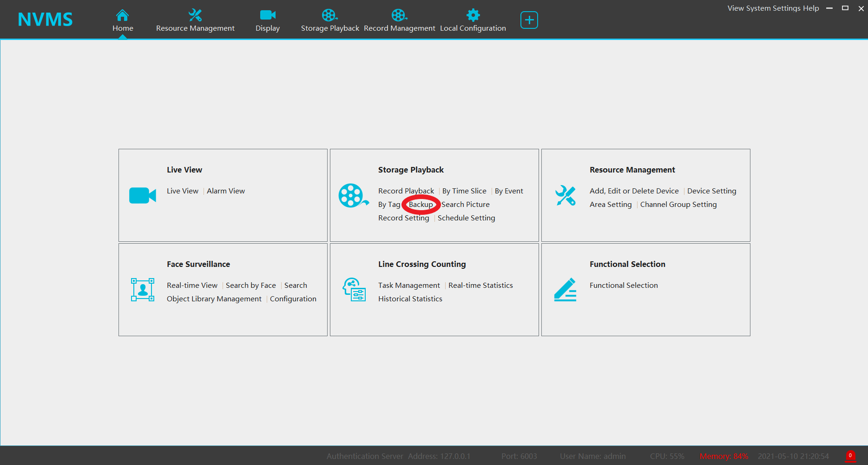The height and width of the screenshot is (465, 868).
Task: Open the Alarm View link
Action: tap(226, 191)
